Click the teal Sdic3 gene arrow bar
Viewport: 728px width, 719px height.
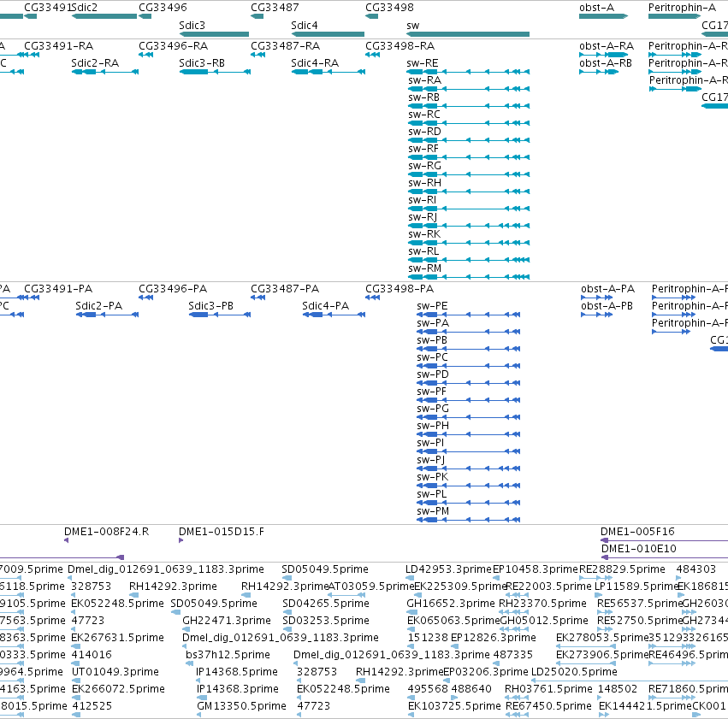[214, 34]
